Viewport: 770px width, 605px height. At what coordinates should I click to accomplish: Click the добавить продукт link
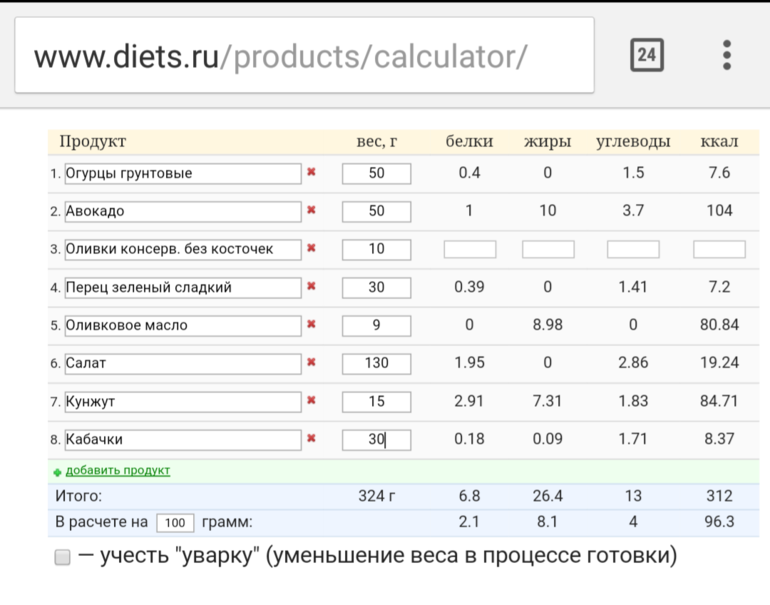pos(117,470)
